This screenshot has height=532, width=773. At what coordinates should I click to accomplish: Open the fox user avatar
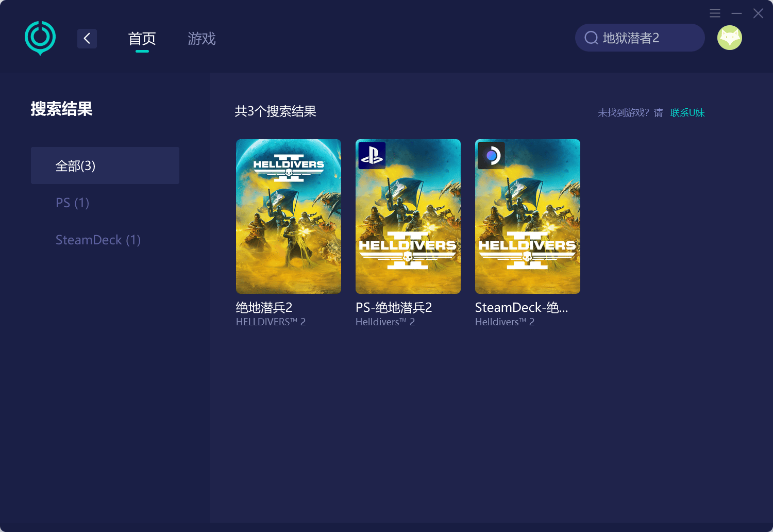click(x=730, y=38)
